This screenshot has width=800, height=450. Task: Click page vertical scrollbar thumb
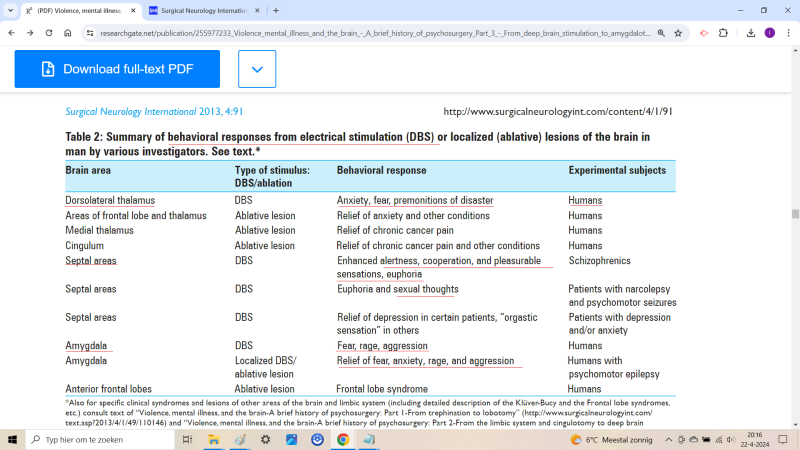795,214
